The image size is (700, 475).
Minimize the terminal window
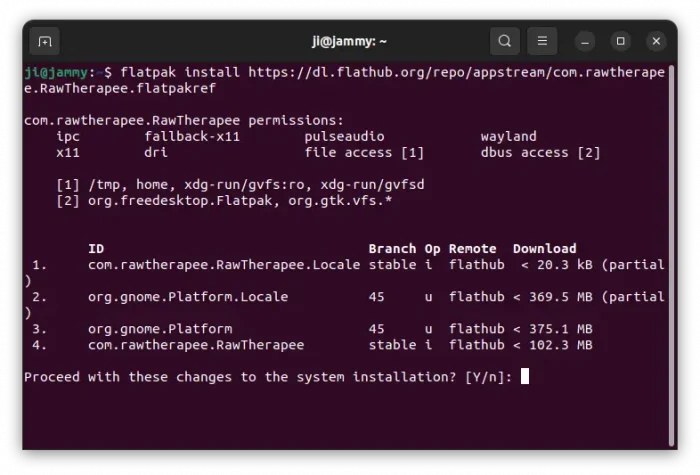click(x=586, y=41)
